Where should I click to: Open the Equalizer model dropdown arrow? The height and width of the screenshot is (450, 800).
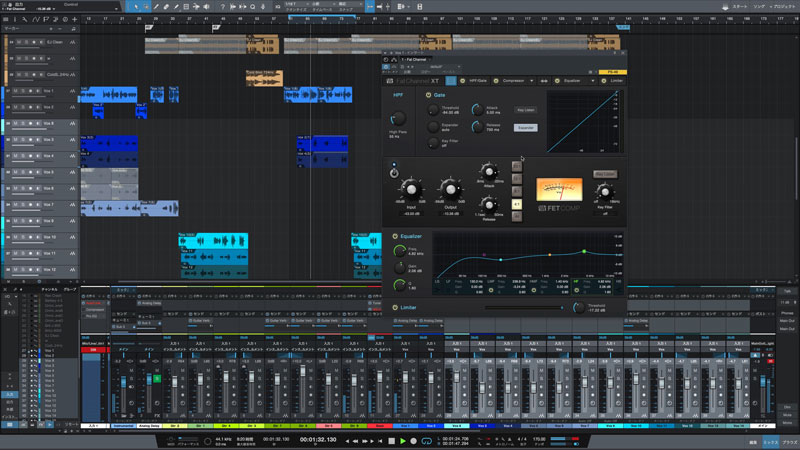[x=593, y=81]
